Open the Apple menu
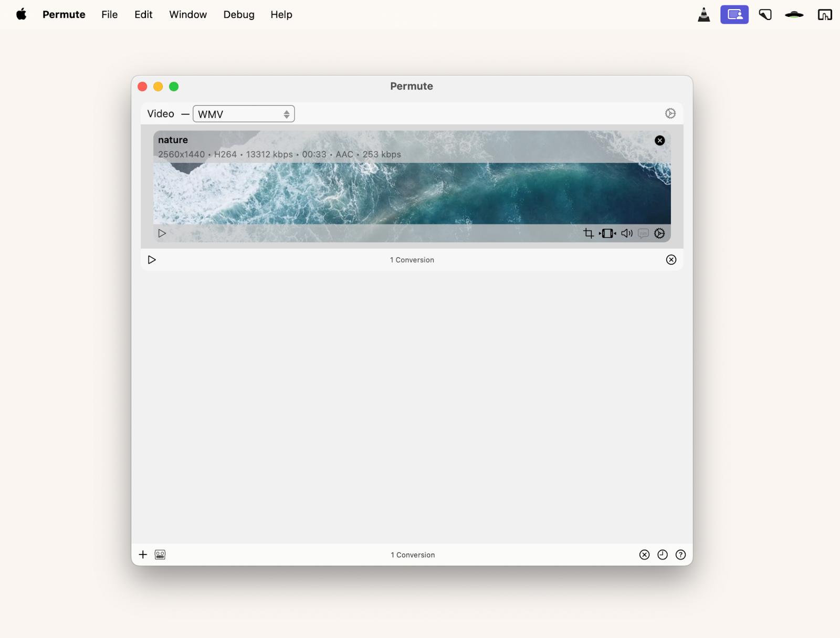The image size is (840, 638). pos(22,14)
